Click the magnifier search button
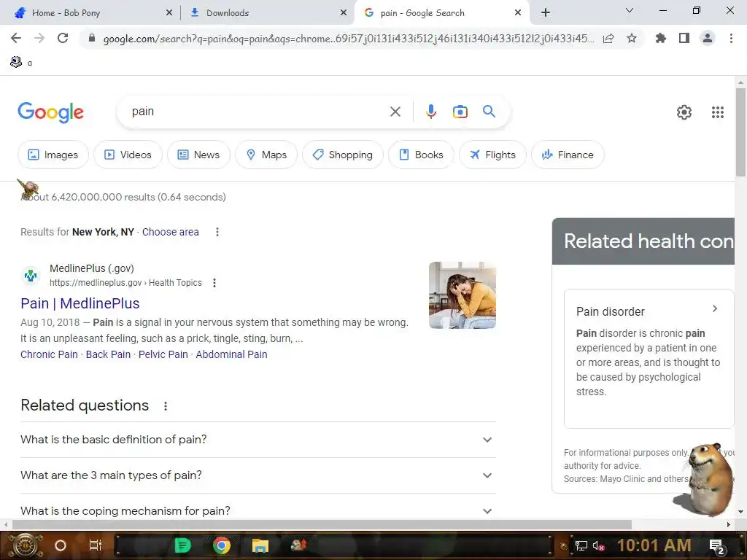The image size is (747, 560). 489,112
